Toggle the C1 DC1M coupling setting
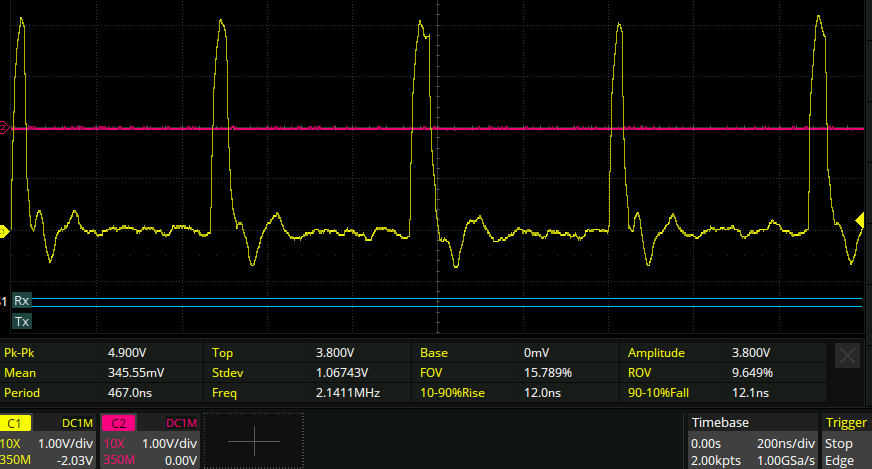 click(77, 423)
